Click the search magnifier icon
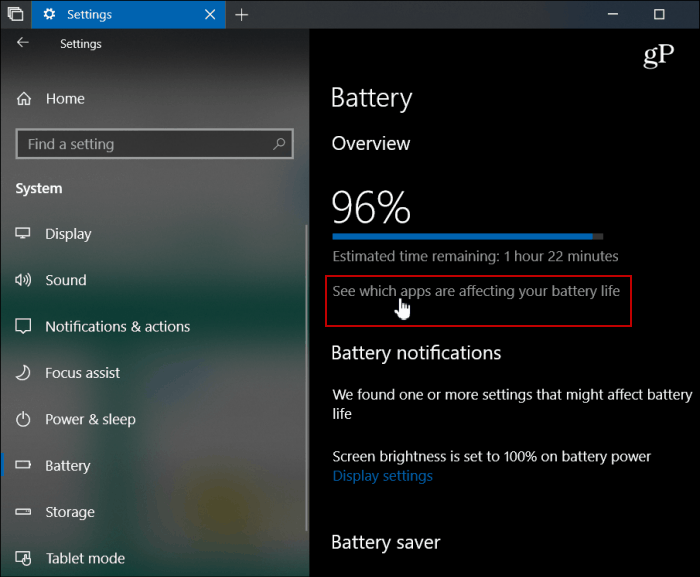Screen dimensions: 700x577 (x=279, y=144)
